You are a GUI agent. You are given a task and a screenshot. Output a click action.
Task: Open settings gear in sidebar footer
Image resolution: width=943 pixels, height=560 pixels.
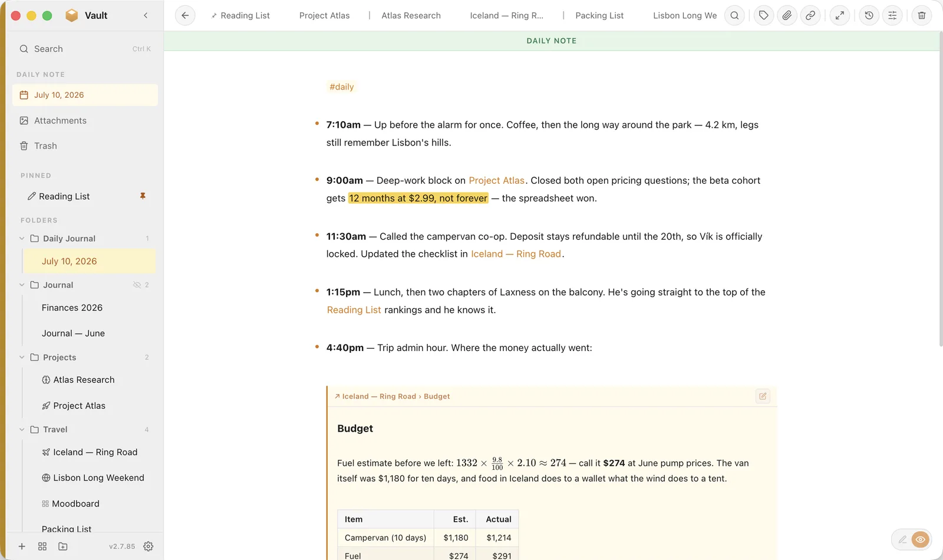point(149,546)
